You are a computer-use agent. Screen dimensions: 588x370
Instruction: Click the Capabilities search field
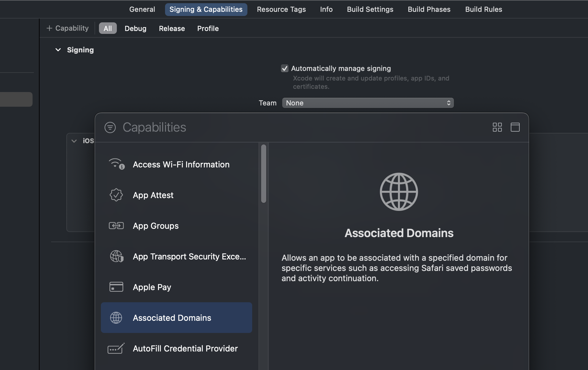(303, 127)
